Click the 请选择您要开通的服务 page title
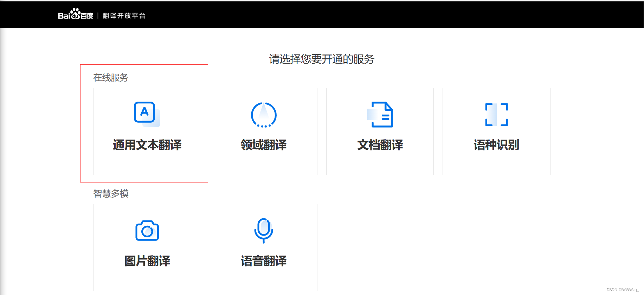 point(322,59)
